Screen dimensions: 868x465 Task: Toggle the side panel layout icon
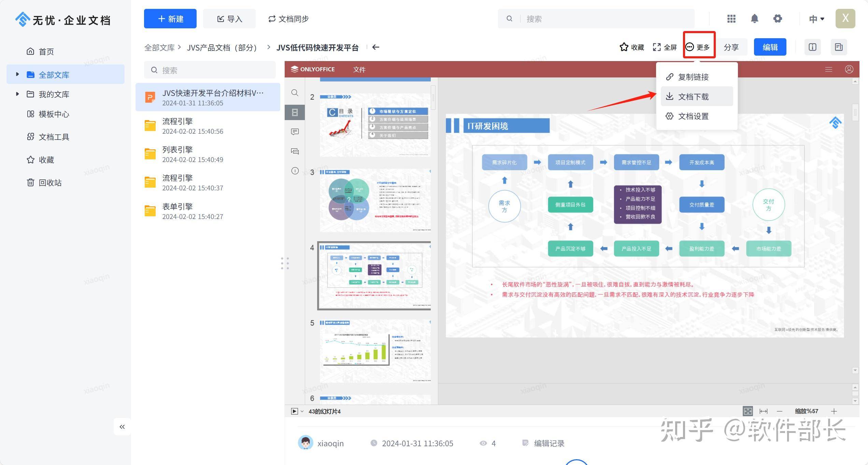[839, 47]
